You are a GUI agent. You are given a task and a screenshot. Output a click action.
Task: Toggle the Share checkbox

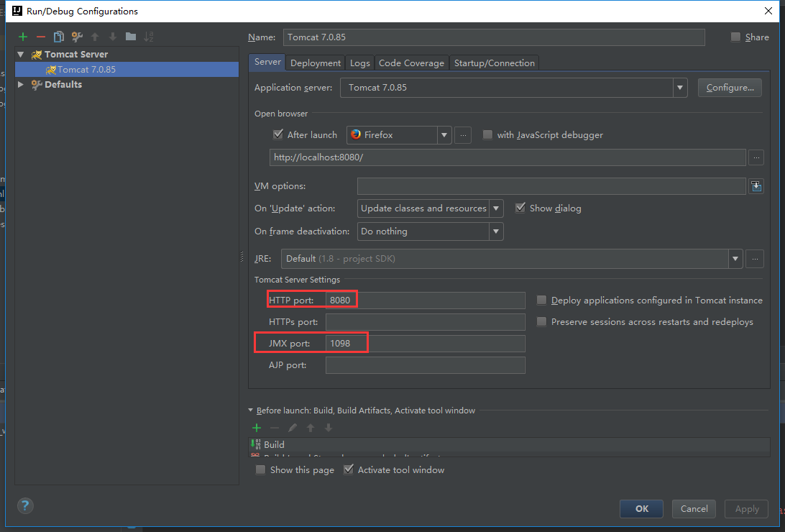735,37
